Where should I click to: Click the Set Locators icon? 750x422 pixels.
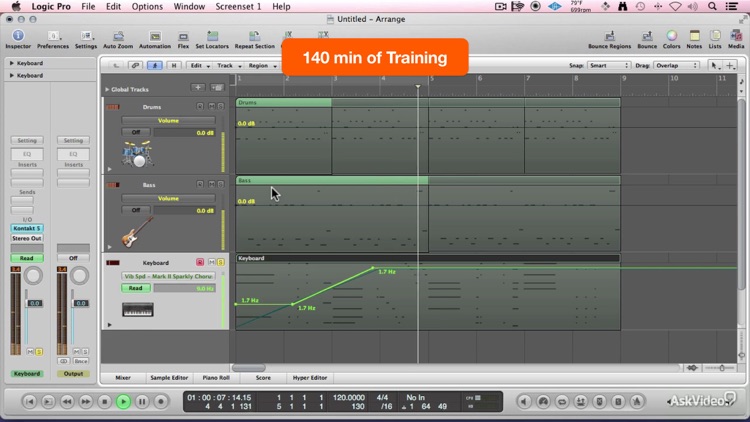212,39
